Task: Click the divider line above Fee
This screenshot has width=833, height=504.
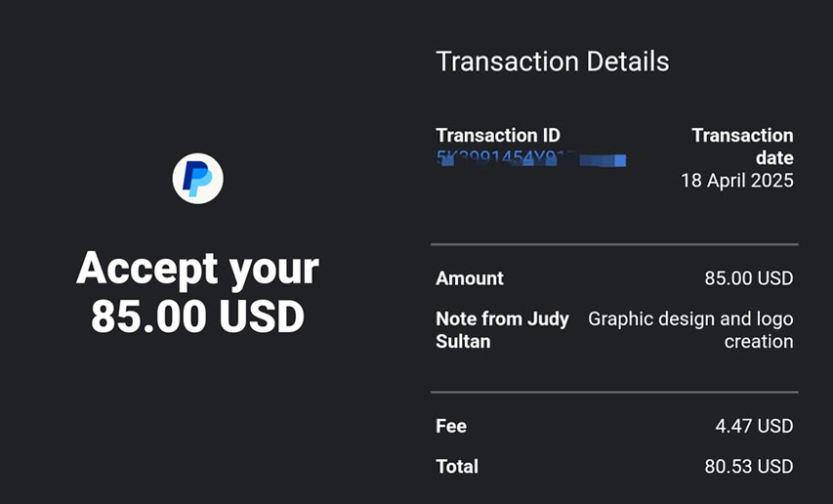Action: (614, 393)
